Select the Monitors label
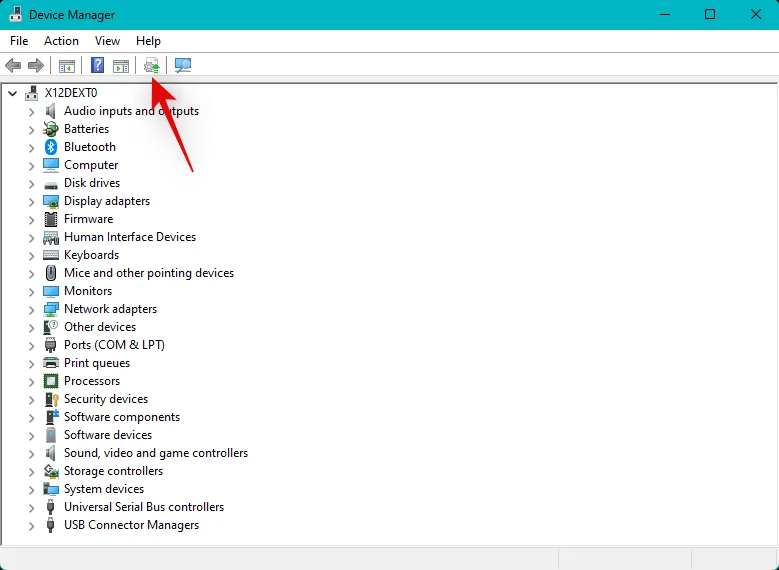 coord(88,291)
